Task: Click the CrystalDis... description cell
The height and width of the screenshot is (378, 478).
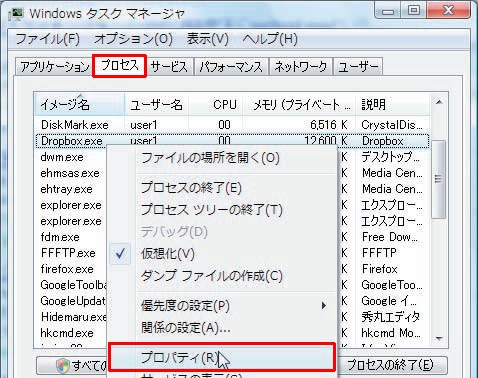Action: pyautogui.click(x=392, y=125)
